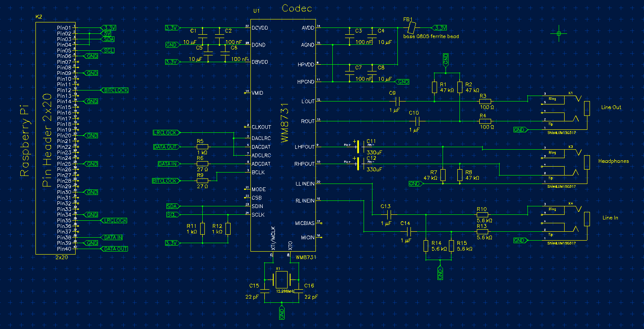Select resistor R10 symbol

(482, 215)
